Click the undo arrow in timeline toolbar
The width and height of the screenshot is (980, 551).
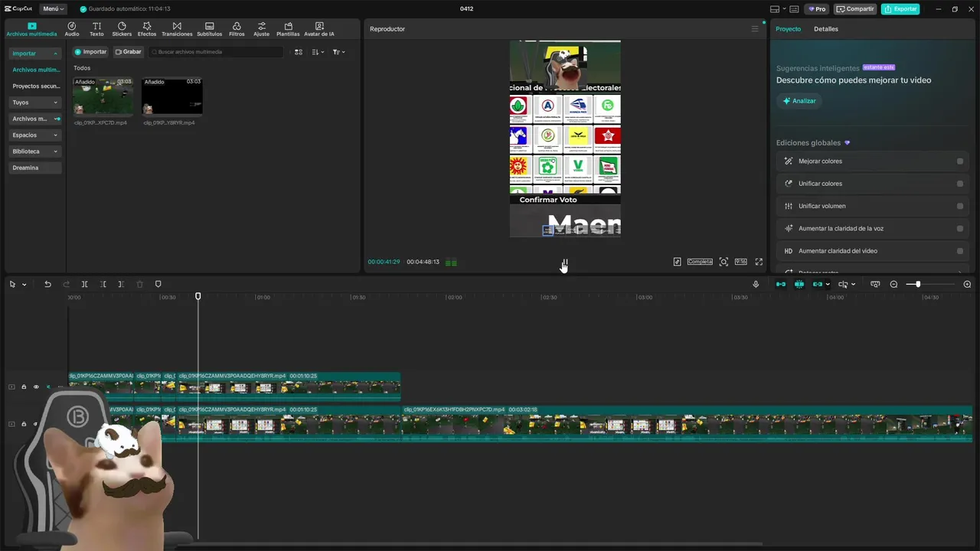click(47, 284)
